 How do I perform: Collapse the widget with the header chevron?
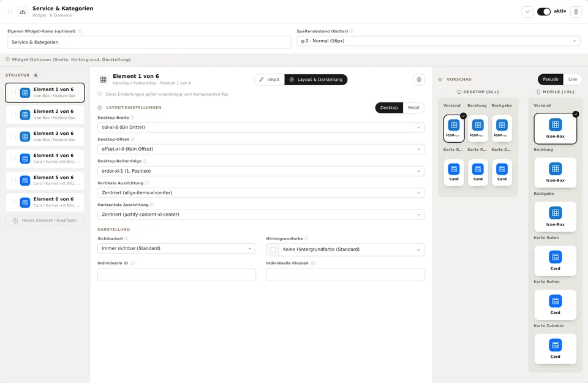pyautogui.click(x=527, y=12)
